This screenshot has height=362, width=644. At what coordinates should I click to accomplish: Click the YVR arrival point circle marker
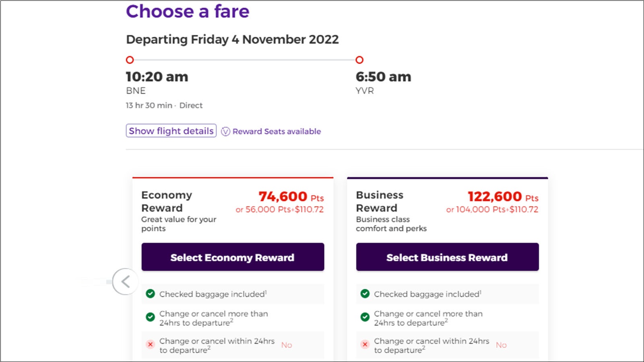359,60
